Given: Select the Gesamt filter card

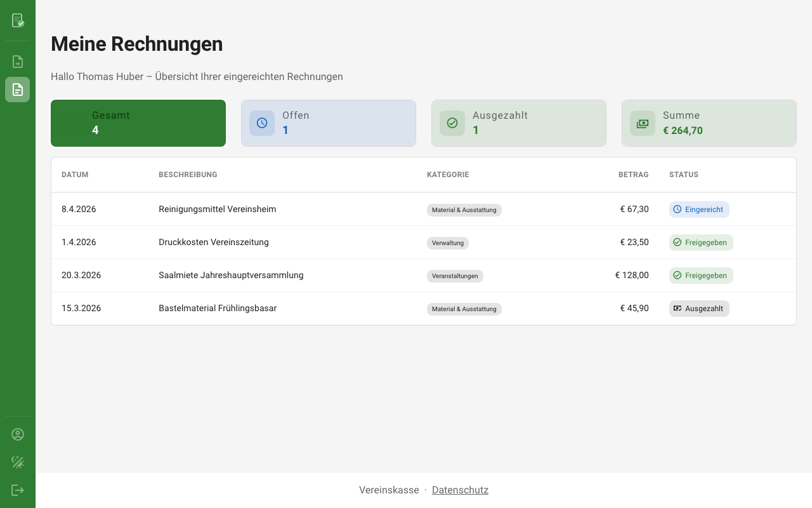Looking at the screenshot, I should coord(138,123).
